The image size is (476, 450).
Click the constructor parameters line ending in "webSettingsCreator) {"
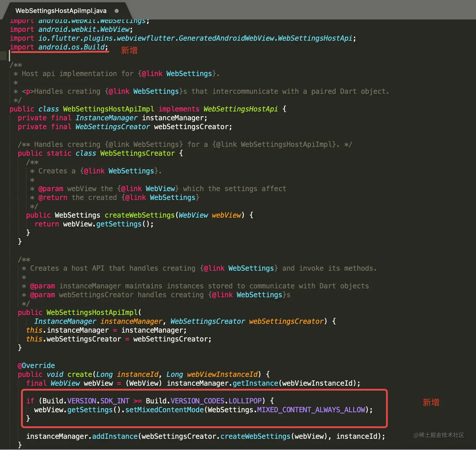[x=185, y=321]
